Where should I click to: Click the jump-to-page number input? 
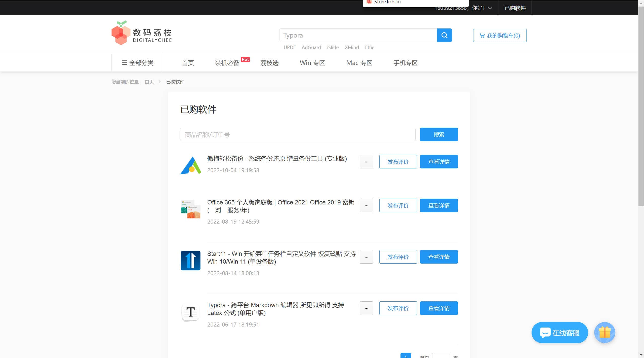441,355
